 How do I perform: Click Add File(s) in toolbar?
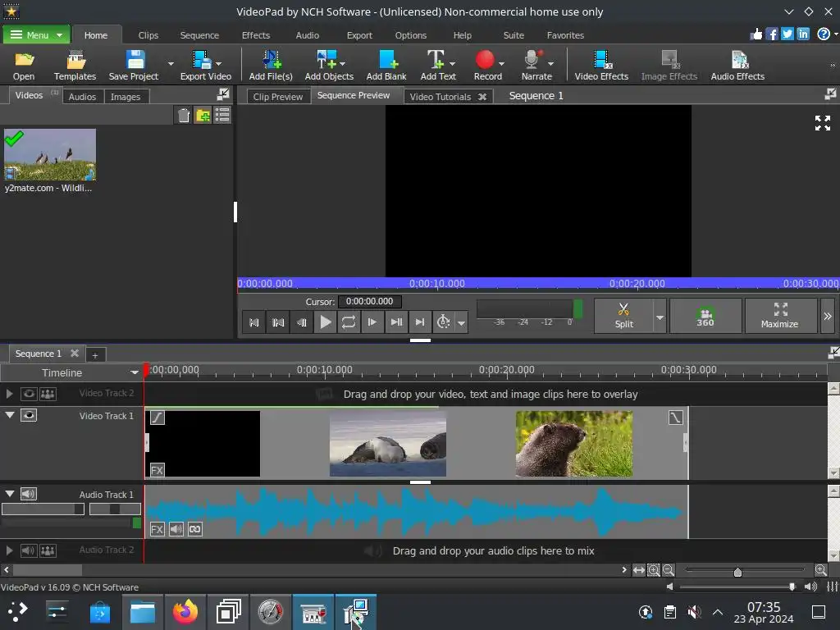[x=271, y=66]
